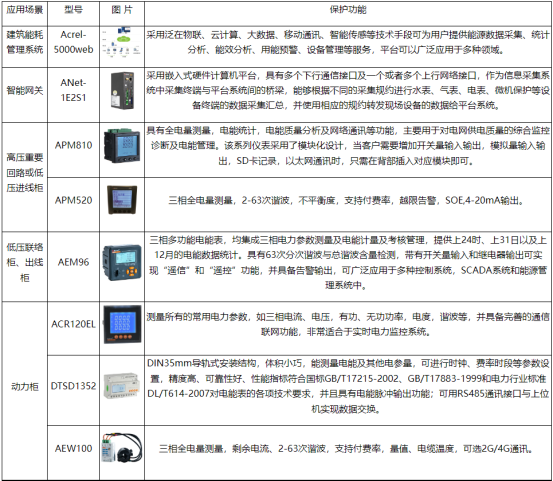This screenshot has width=553, height=481.
Task: Click the DTSD1352 DIN rail meter image
Action: point(121,386)
